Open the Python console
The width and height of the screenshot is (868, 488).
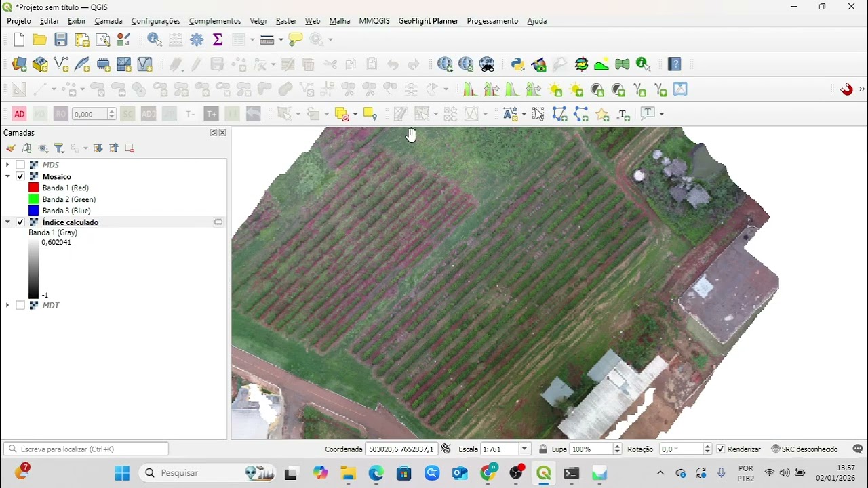coord(518,64)
